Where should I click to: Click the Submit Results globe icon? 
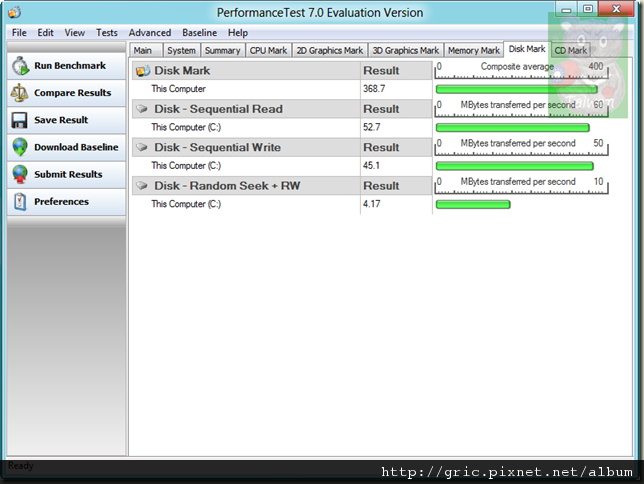coord(20,174)
